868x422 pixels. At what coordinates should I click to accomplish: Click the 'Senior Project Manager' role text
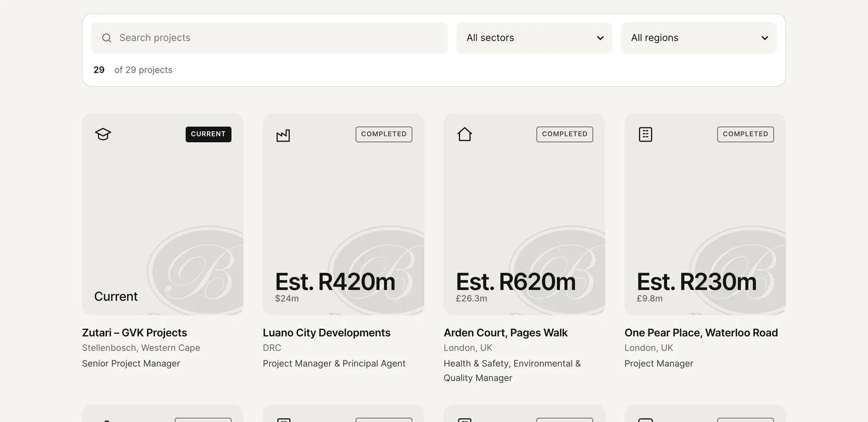click(131, 363)
